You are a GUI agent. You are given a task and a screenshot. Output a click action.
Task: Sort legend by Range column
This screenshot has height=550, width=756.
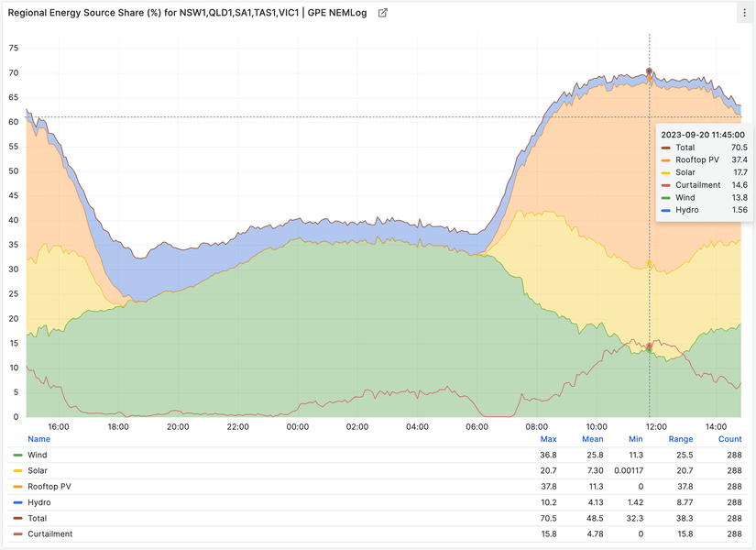tap(681, 439)
